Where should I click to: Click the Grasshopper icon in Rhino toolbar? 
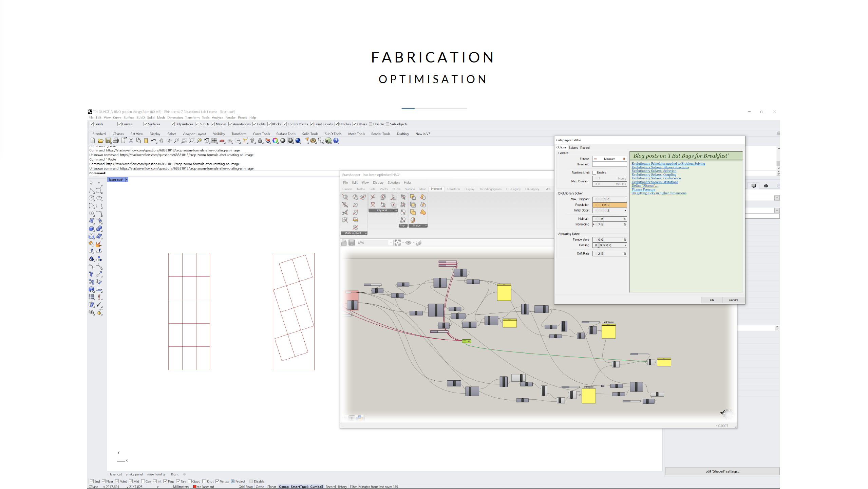[x=328, y=141]
